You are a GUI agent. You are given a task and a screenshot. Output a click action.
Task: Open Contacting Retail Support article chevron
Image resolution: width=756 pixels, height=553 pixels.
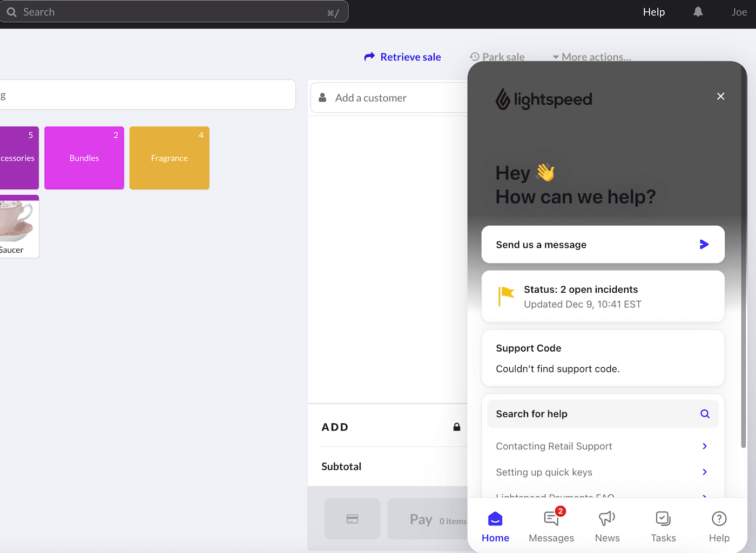[705, 446]
